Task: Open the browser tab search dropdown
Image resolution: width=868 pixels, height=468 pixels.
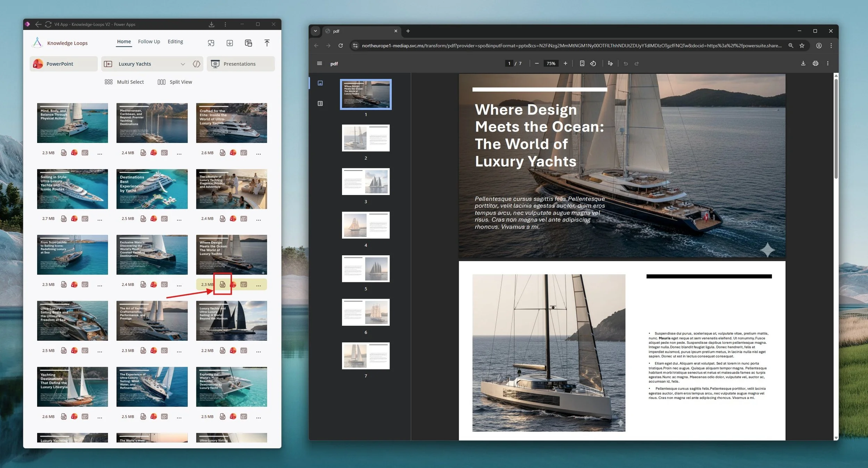Action: point(315,31)
